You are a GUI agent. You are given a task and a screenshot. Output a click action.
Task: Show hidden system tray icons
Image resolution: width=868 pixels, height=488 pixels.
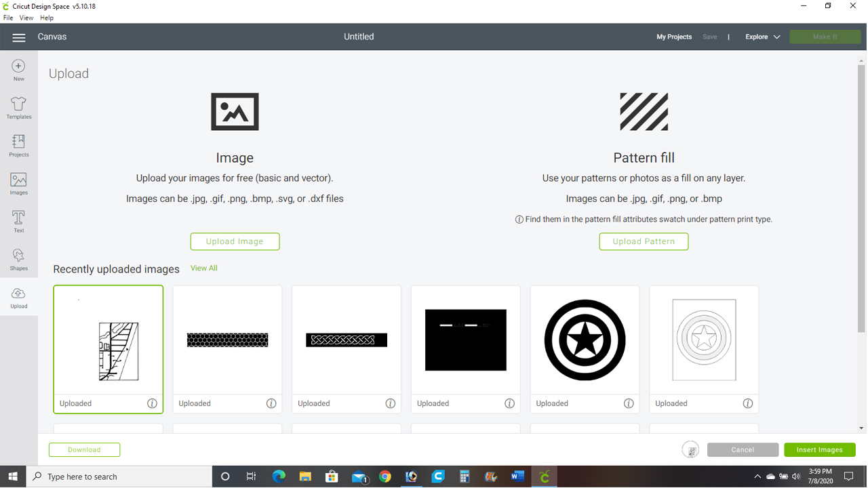(x=757, y=476)
